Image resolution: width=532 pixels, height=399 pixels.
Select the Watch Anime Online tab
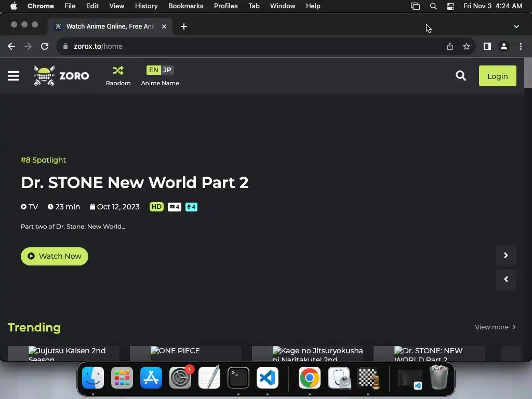[110, 26]
